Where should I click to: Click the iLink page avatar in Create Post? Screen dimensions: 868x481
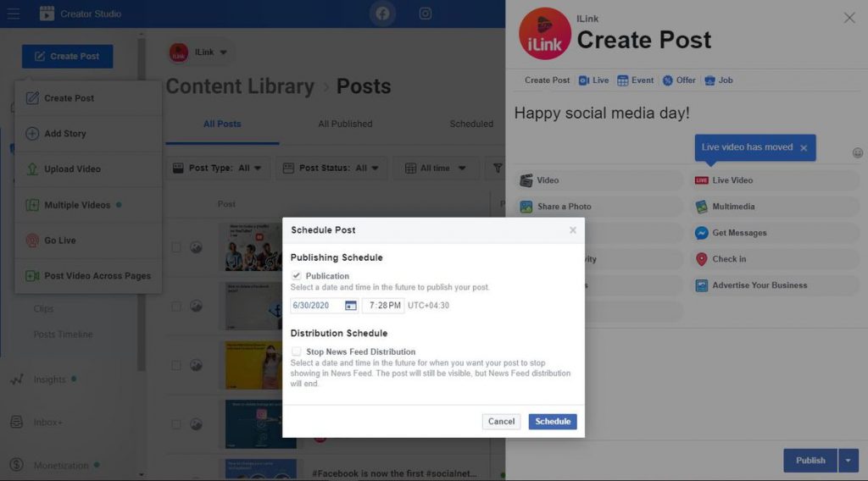pos(545,34)
